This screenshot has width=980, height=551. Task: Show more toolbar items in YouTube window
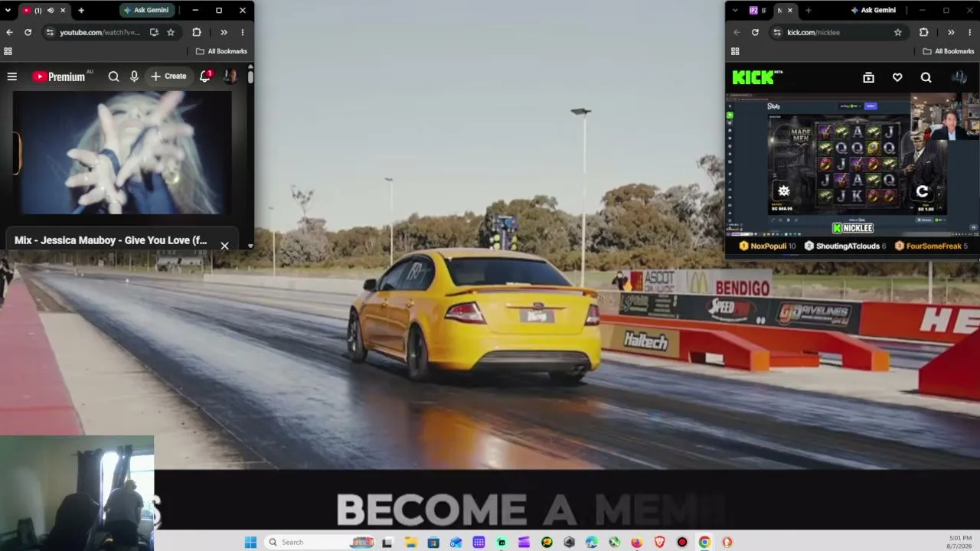(x=224, y=32)
